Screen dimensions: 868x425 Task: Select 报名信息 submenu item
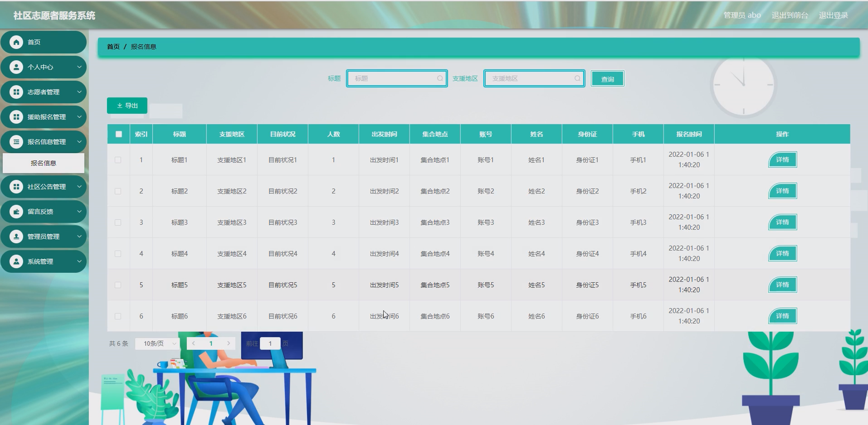(44, 163)
